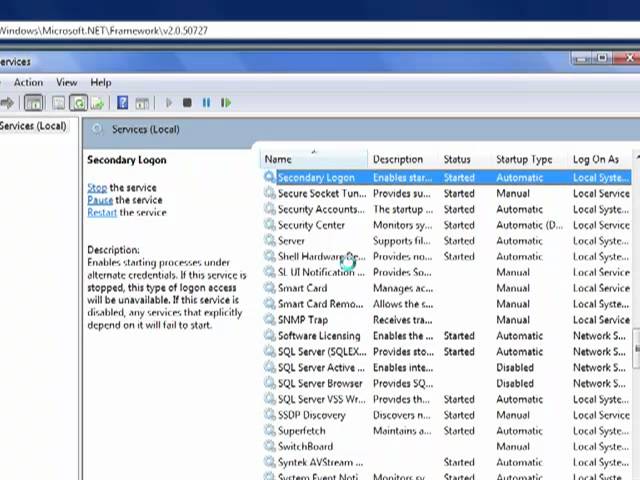Toggle Show/Hide Action Pane icon
This screenshot has height=480, width=640.
pos(142,103)
